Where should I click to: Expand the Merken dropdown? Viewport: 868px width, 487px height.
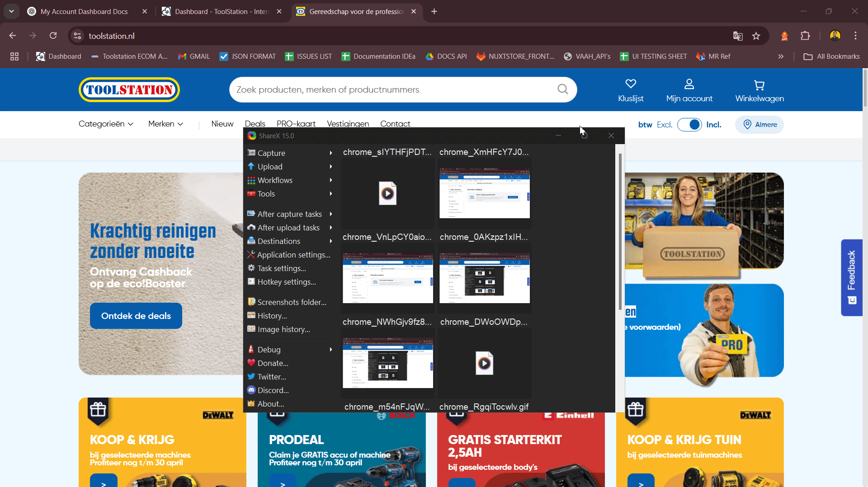coord(165,123)
